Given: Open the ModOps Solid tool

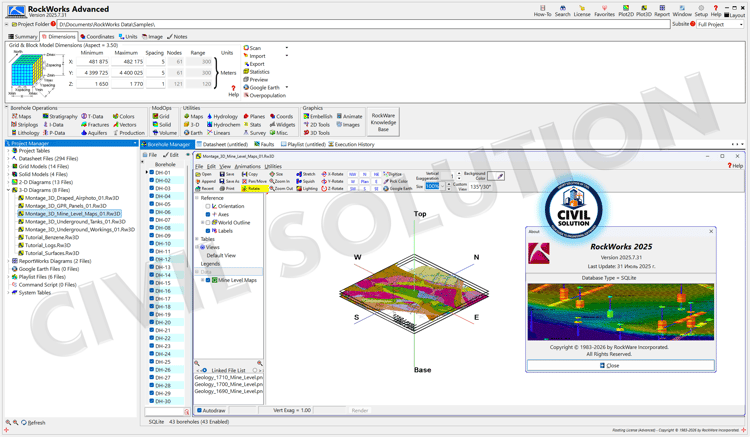Looking at the screenshot, I should point(162,124).
